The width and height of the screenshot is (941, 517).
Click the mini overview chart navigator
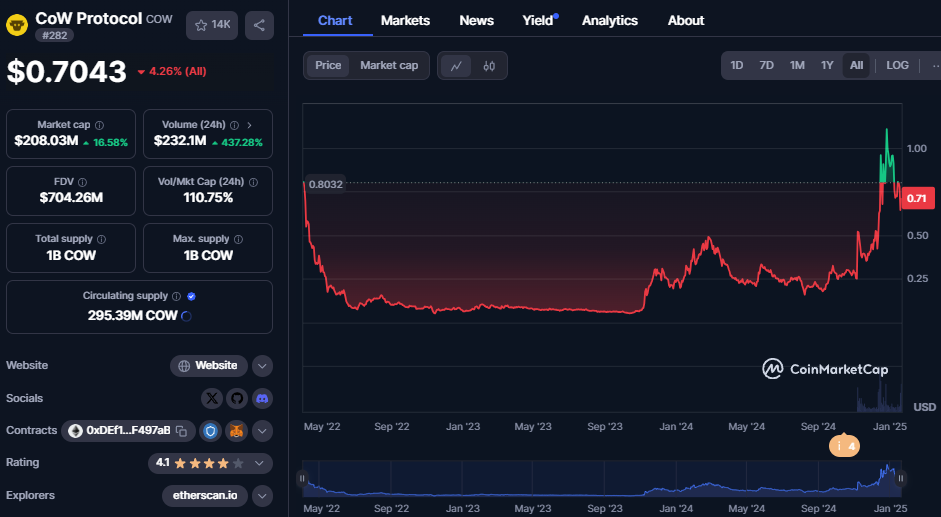click(601, 479)
